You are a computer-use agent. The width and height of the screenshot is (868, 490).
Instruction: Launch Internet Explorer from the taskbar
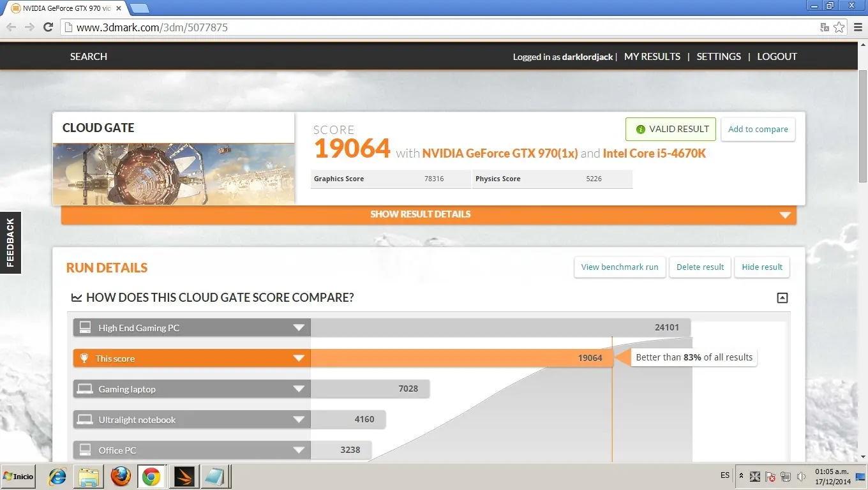tap(57, 477)
